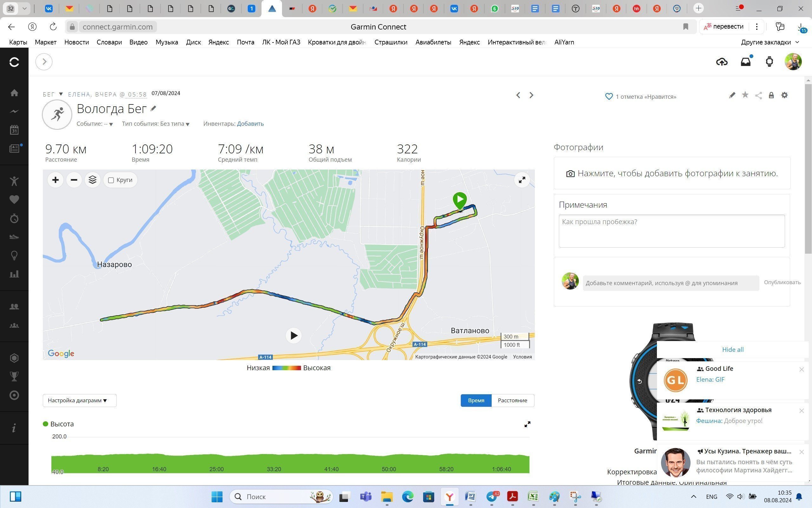Open the watch devices icon
The height and width of the screenshot is (508, 812).
pos(769,62)
